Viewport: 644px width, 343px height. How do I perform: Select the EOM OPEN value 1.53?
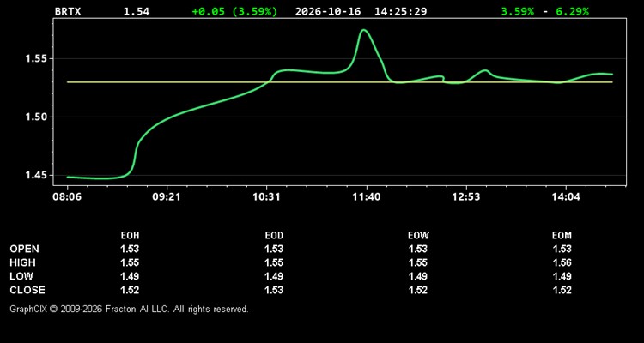click(562, 249)
